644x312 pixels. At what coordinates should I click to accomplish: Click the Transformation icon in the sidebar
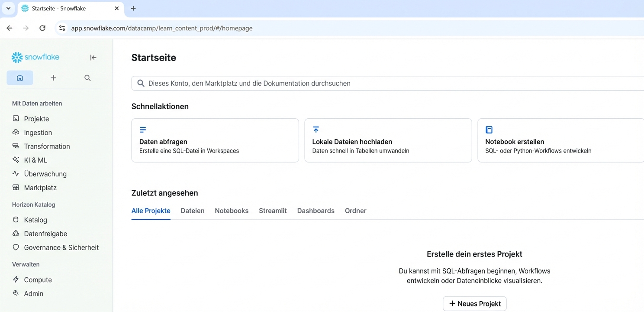[x=16, y=146]
